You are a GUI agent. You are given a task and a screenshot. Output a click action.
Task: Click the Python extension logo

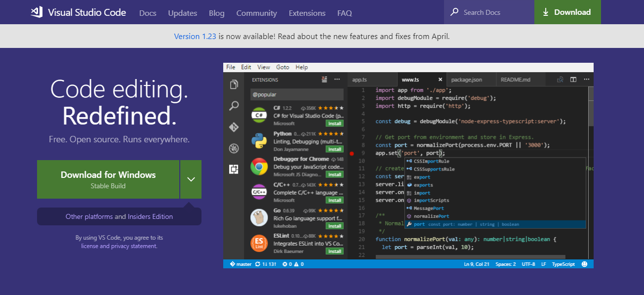click(259, 141)
